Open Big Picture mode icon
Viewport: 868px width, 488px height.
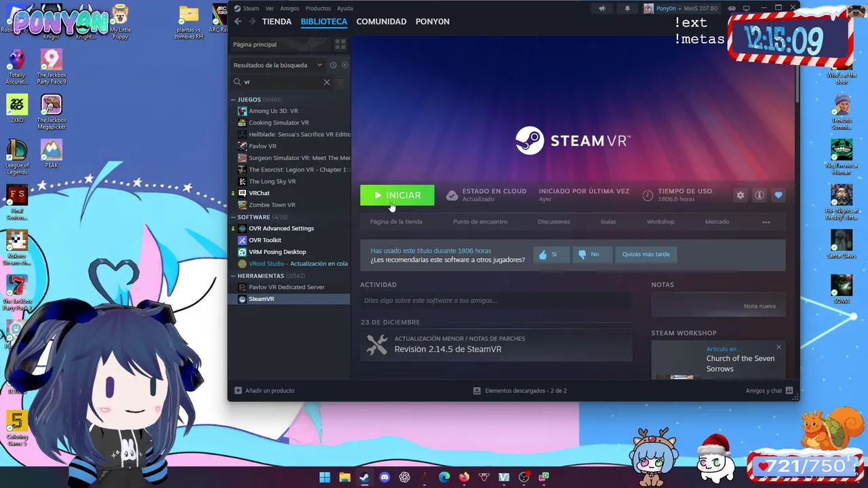click(747, 8)
